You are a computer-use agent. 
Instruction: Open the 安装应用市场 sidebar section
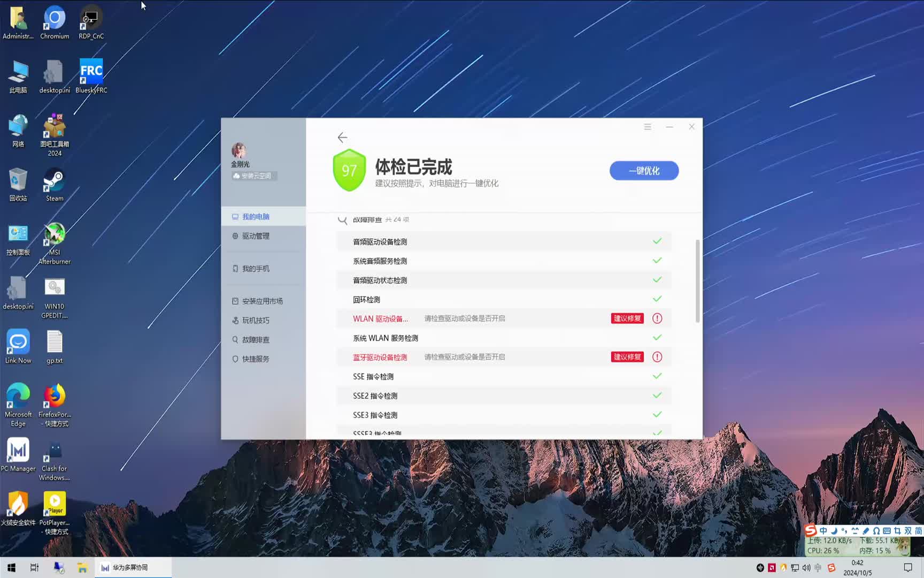pos(261,301)
